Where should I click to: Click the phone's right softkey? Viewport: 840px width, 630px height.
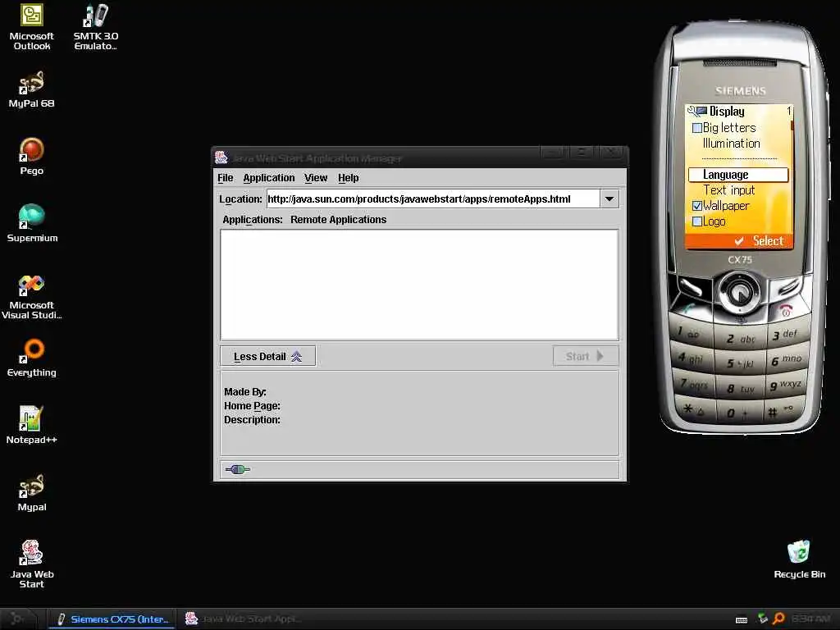pos(787,288)
